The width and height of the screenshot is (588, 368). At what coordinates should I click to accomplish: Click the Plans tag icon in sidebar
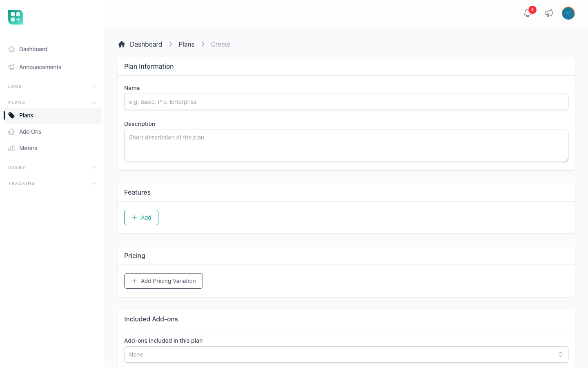click(x=11, y=115)
